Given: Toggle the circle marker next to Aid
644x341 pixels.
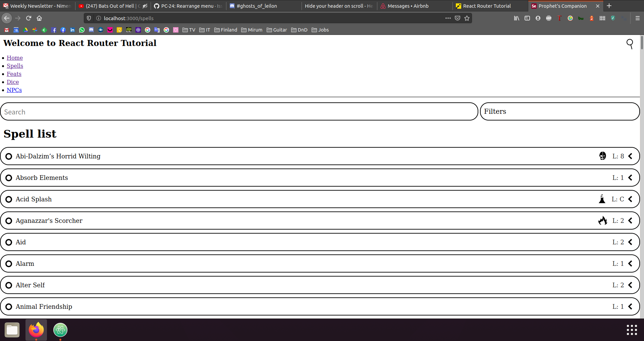Looking at the screenshot, I should point(9,242).
